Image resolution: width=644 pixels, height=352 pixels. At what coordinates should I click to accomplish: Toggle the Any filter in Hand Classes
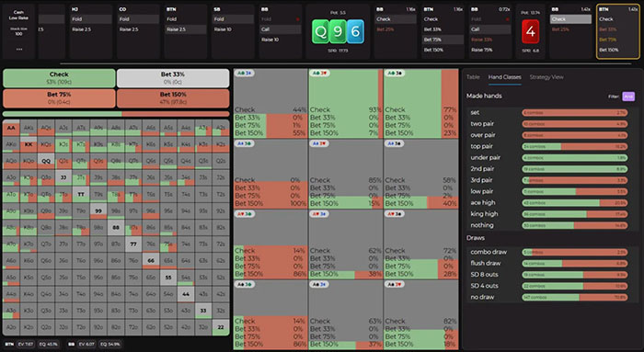tap(628, 97)
